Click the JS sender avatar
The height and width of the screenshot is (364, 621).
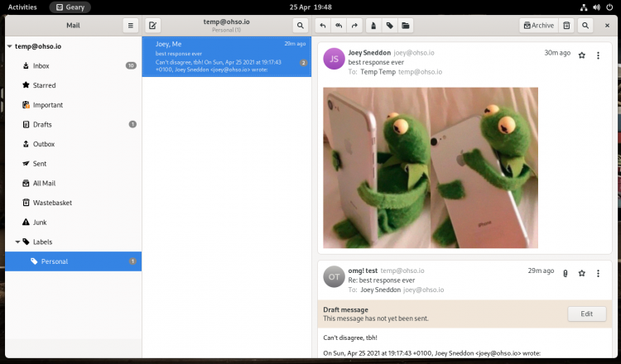(334, 59)
